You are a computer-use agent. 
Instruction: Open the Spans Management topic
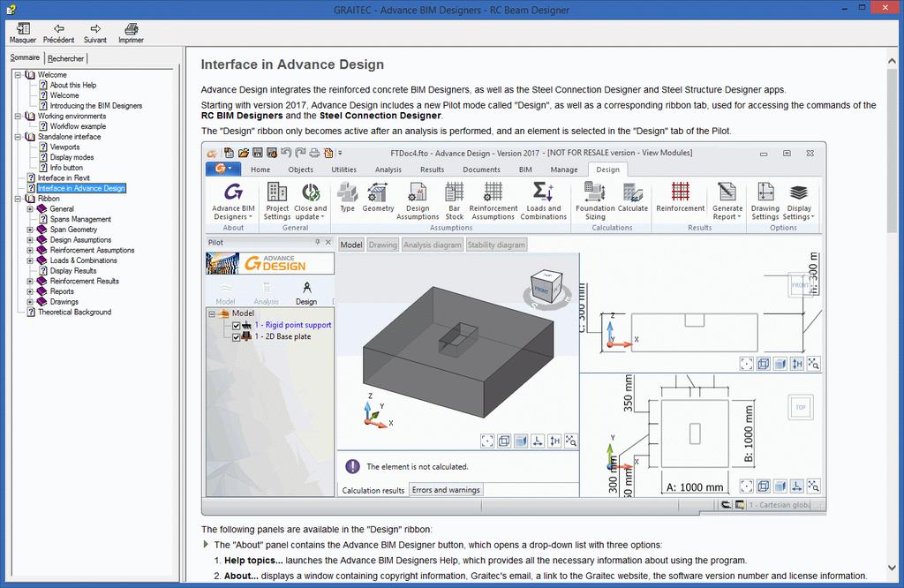[80, 220]
